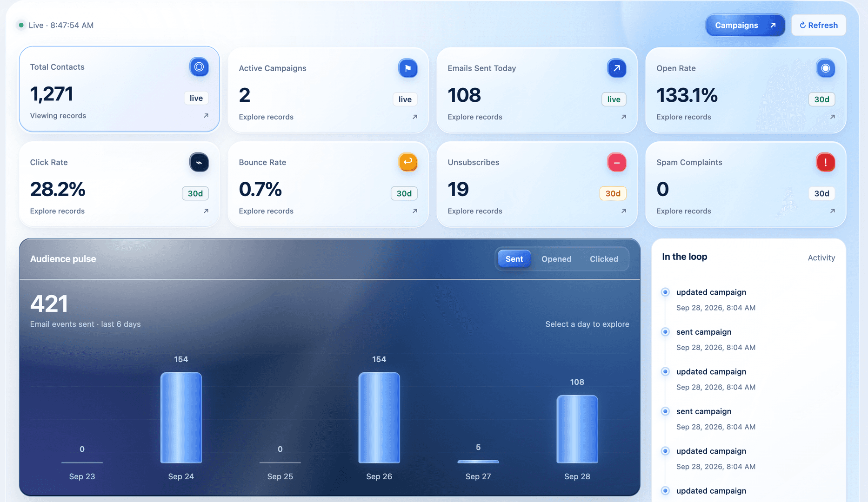Click the 30d badge on Click Rate
Image resolution: width=868 pixels, height=502 pixels.
195,193
